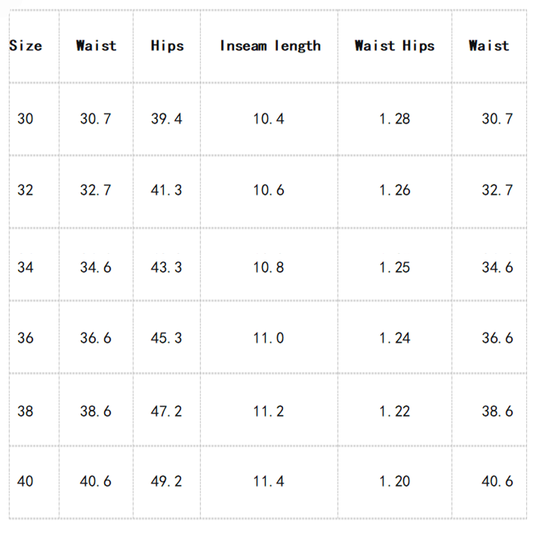Select the Waist Hips header cell
This screenshot has width=533, height=533.
coord(394,46)
